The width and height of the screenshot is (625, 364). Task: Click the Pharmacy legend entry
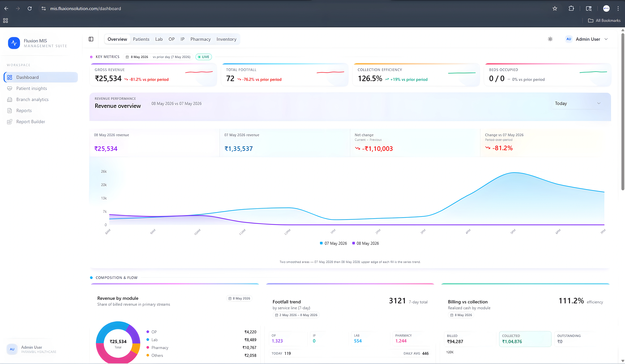[x=201, y=348]
